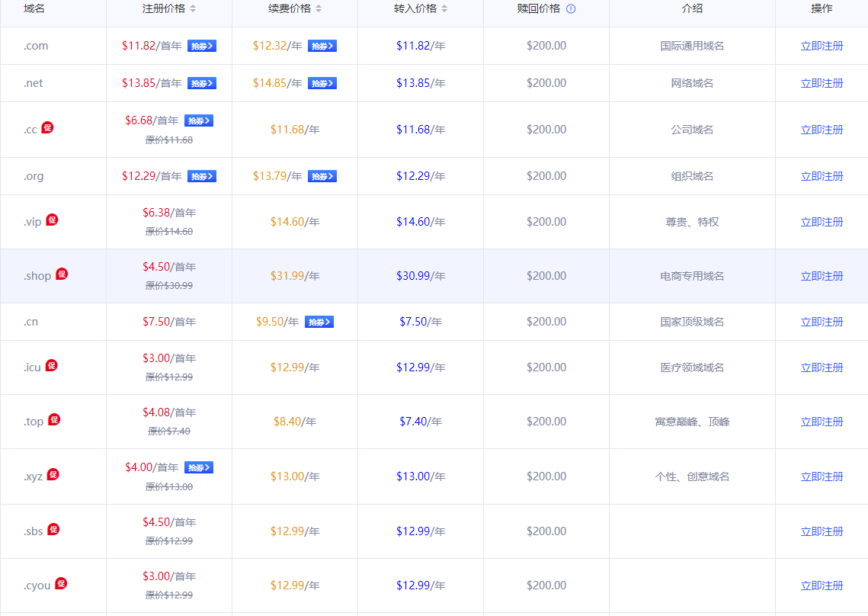This screenshot has width=868, height=616.
Task: Click the info icon beside 赎回价格
Action: (571, 9)
